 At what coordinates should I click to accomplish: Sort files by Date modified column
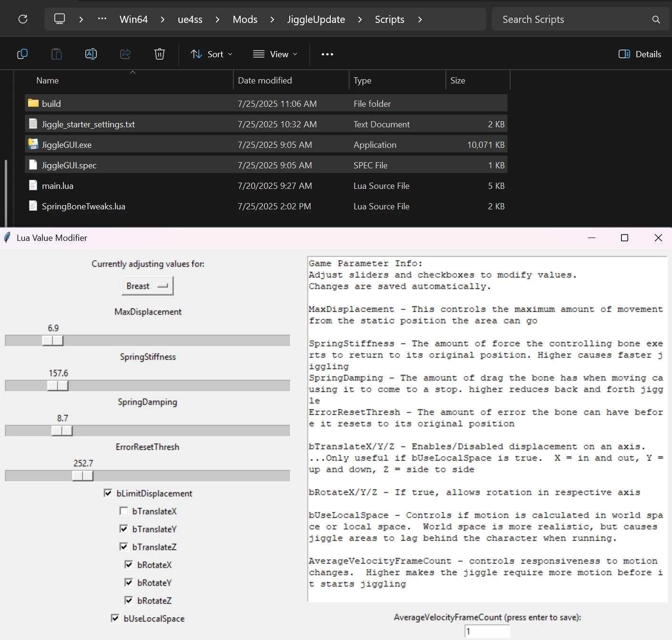[265, 81]
